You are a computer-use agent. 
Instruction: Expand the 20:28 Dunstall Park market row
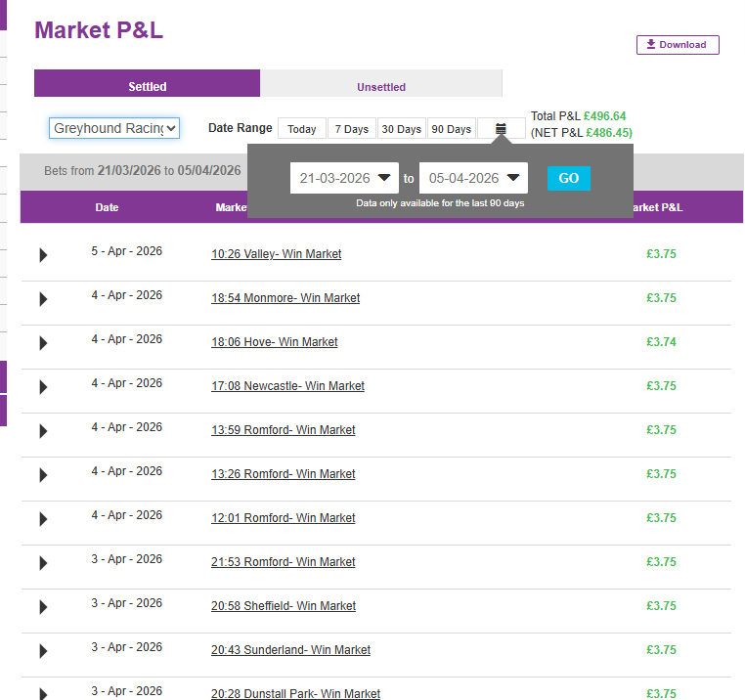click(x=43, y=694)
